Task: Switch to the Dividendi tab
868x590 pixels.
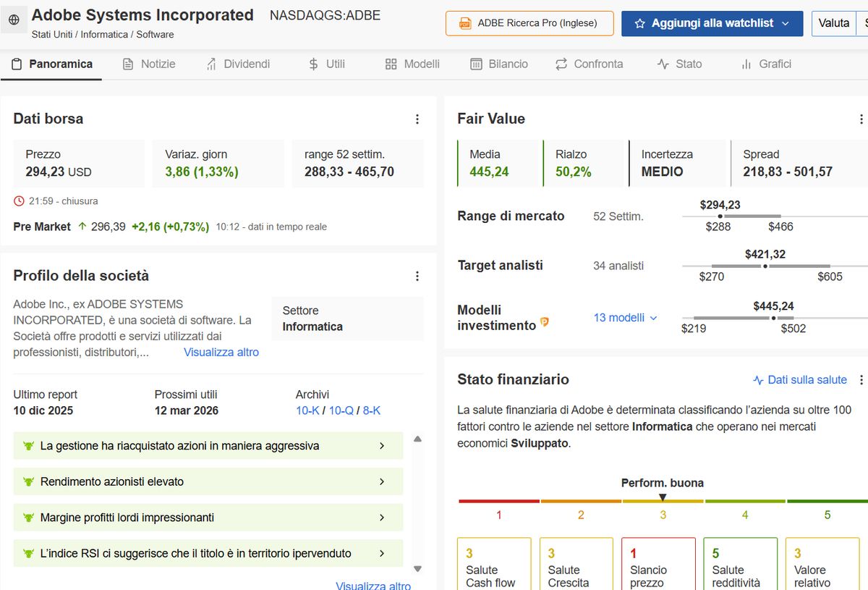Action: click(238, 64)
